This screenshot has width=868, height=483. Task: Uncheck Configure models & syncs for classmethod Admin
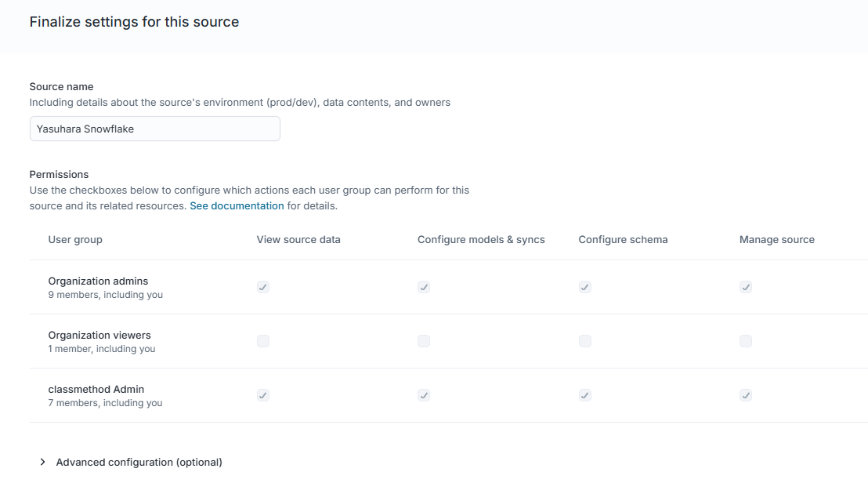pos(424,395)
